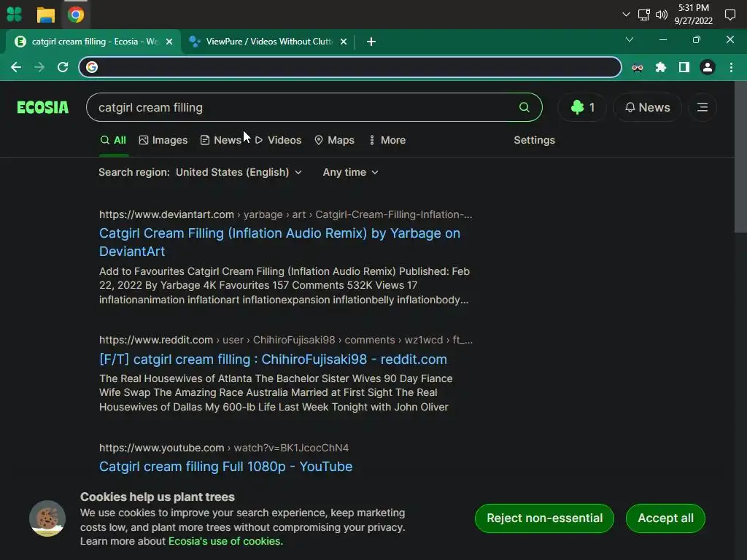
Task: Click the page vertical scrollbar
Action: (x=740, y=157)
